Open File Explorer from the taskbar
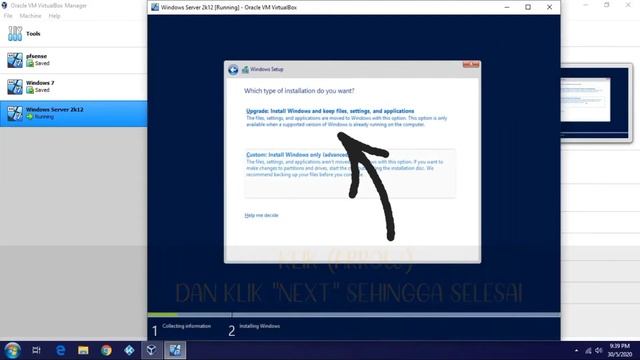The height and width of the screenshot is (360, 640). (83, 350)
